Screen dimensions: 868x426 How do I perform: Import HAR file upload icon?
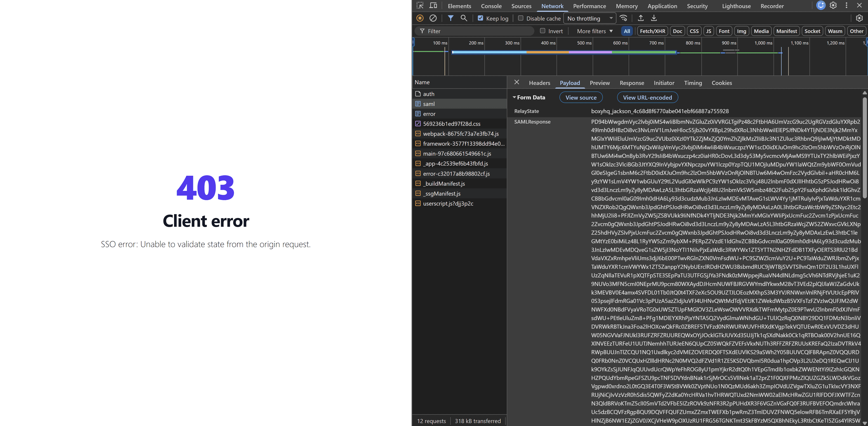[x=641, y=18]
